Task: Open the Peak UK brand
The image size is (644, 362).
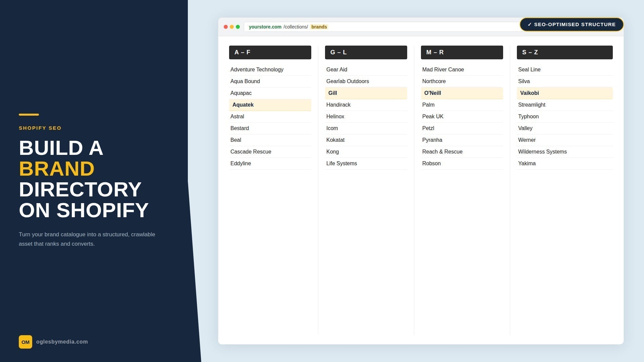Action: point(462,117)
